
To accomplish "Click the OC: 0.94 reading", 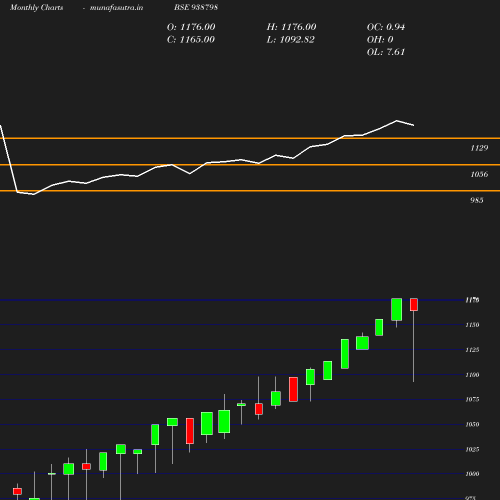I will click(x=386, y=27).
